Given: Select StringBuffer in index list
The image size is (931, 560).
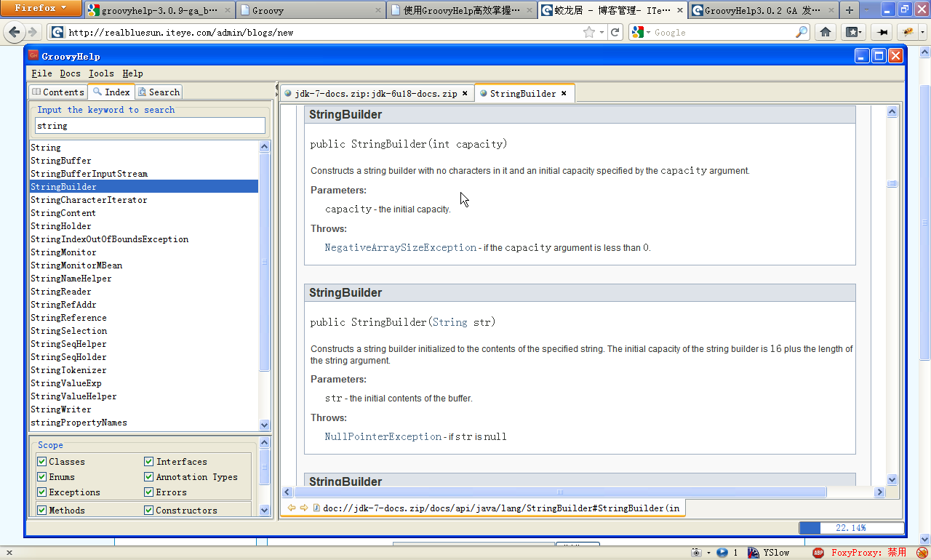Looking at the screenshot, I should pos(61,160).
